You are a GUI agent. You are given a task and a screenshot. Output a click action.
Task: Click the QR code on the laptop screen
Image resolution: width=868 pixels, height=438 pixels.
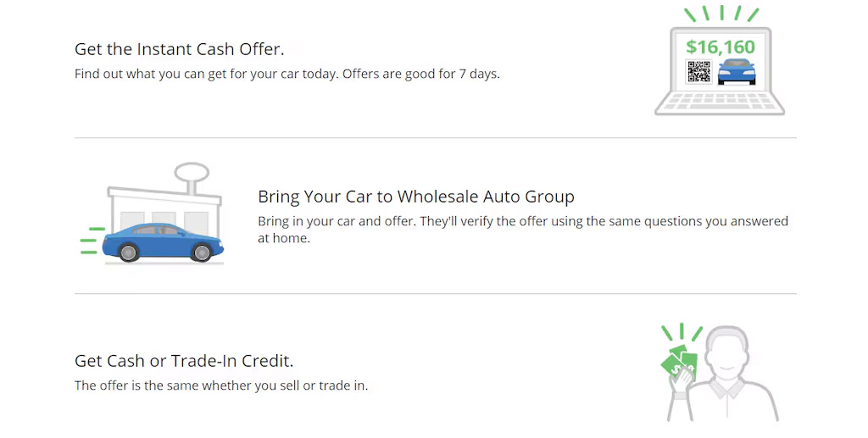point(698,72)
